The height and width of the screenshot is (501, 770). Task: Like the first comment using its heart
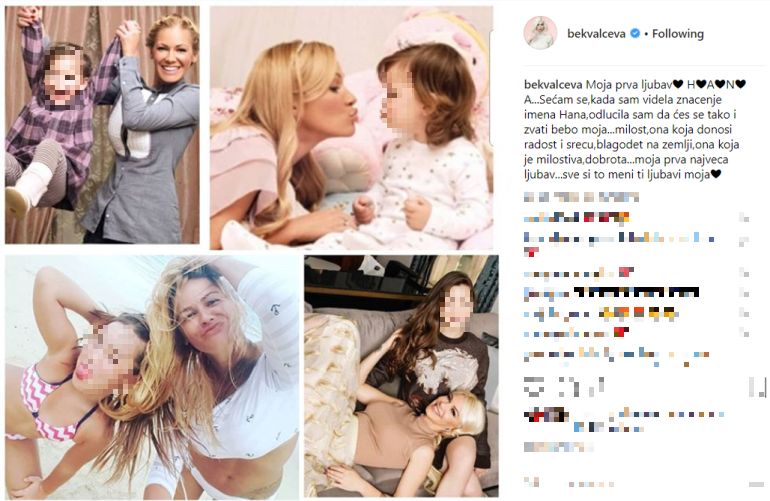[744, 218]
